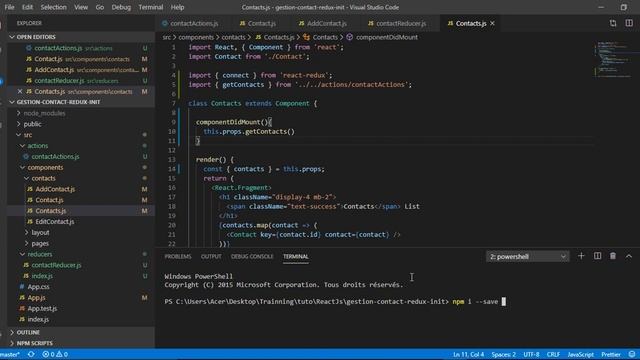Screen dimensions: 640x360
Task: Open the View menu
Action: click(81, 7)
